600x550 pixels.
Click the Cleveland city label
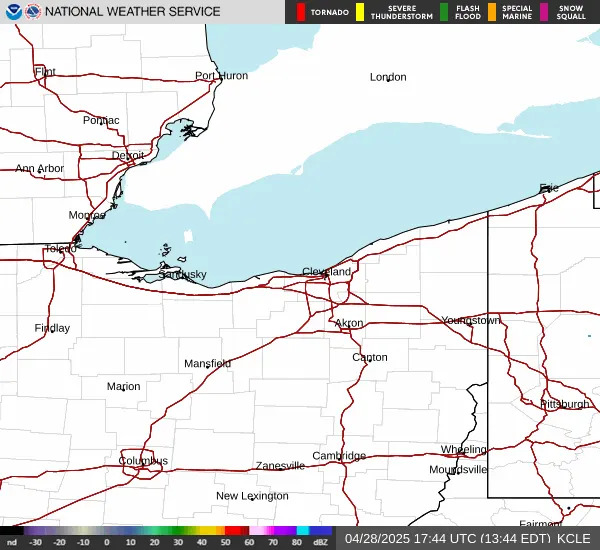[x=326, y=272]
